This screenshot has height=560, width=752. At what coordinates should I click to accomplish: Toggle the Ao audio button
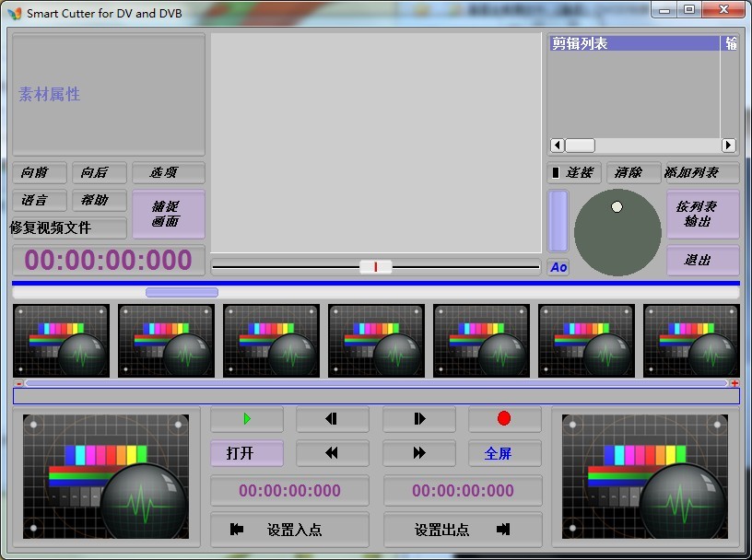pos(558,267)
